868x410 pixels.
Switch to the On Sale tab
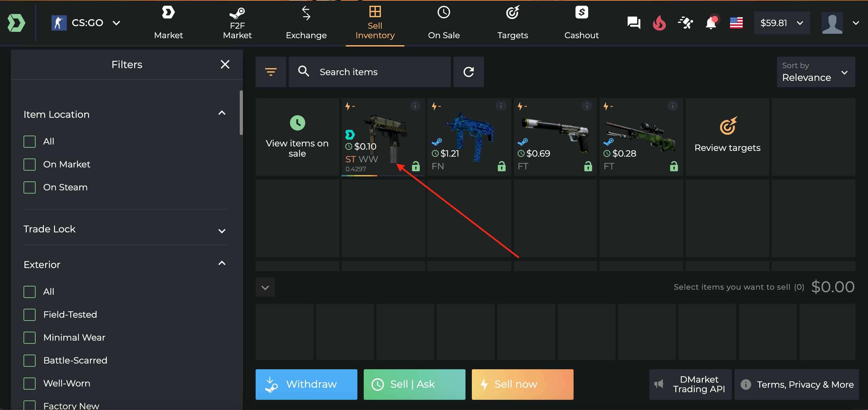444,23
